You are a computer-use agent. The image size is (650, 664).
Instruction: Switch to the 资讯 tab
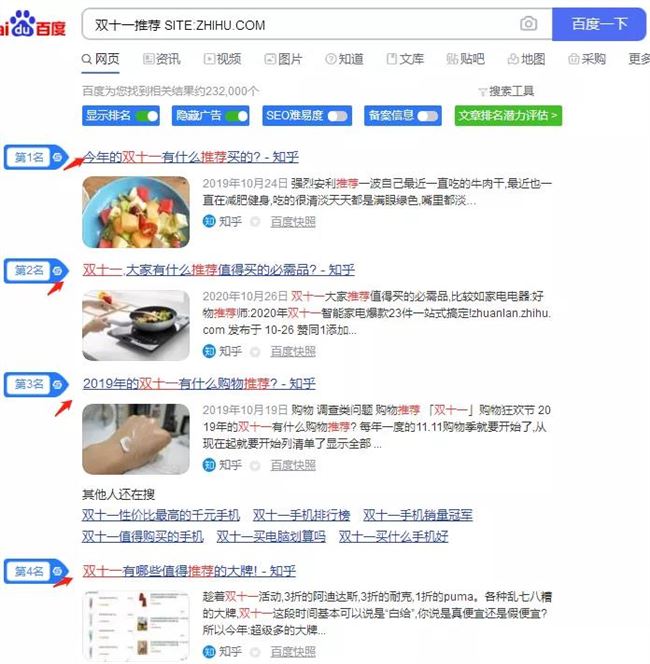coord(162,59)
